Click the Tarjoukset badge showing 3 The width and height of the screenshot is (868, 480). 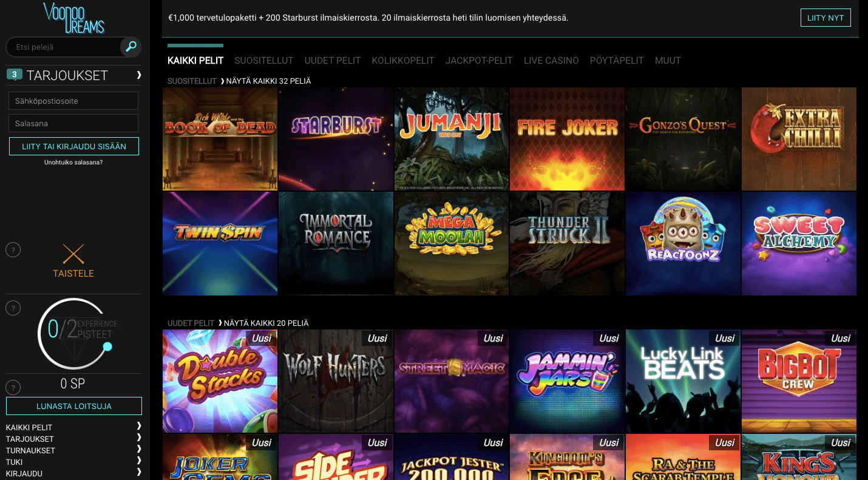pyautogui.click(x=15, y=75)
